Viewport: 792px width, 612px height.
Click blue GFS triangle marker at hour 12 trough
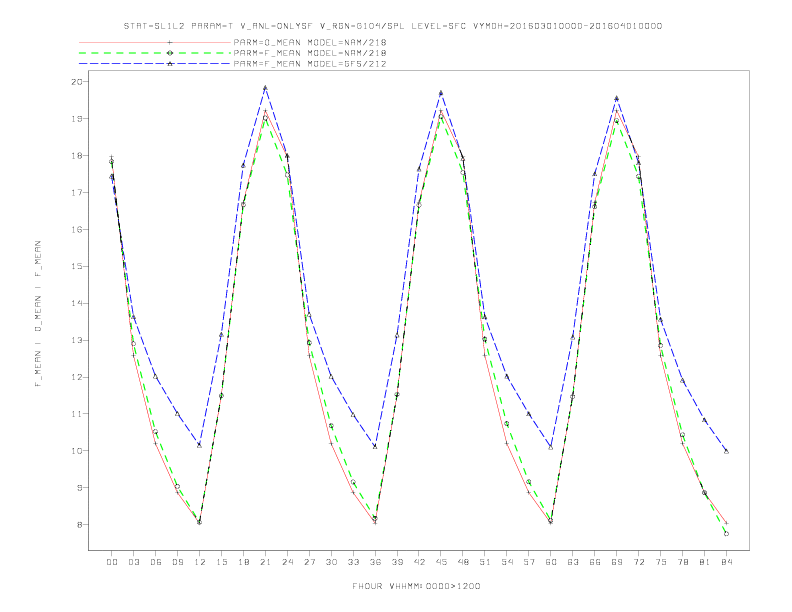pyautogui.click(x=200, y=445)
